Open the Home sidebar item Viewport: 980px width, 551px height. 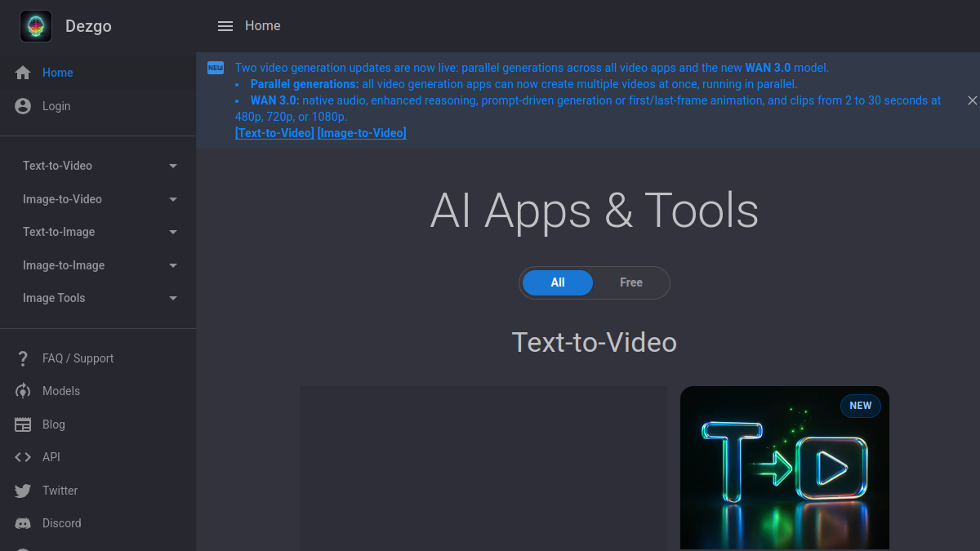98,73
